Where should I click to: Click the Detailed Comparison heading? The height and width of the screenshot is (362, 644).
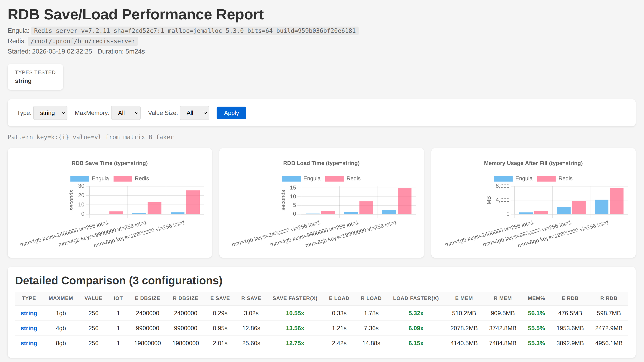(119, 280)
